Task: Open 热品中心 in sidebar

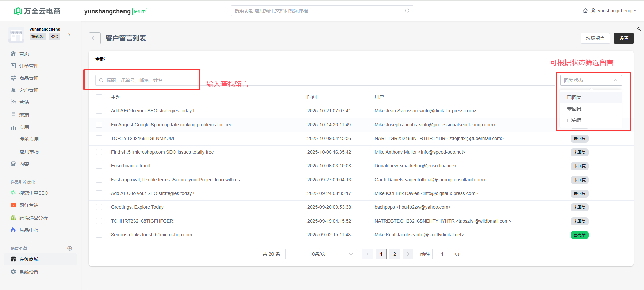Action: click(29, 230)
